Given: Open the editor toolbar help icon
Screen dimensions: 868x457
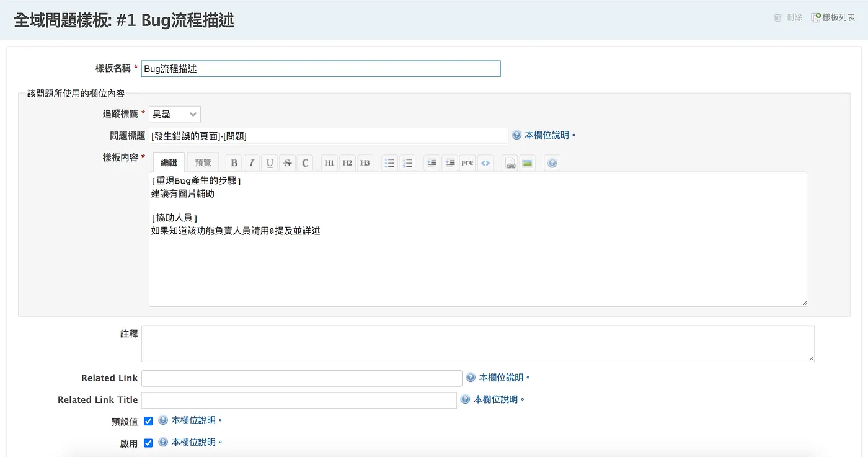Looking at the screenshot, I should coord(552,163).
